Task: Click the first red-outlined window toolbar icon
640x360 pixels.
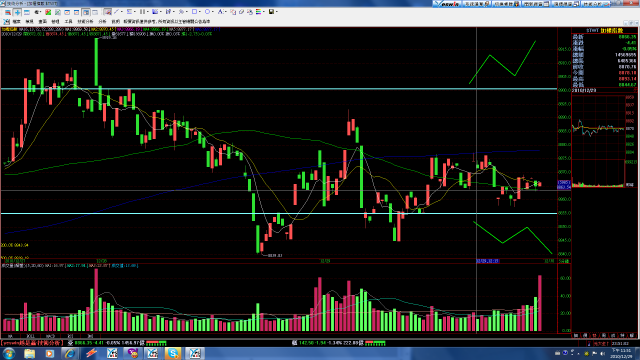Action: point(67,12)
